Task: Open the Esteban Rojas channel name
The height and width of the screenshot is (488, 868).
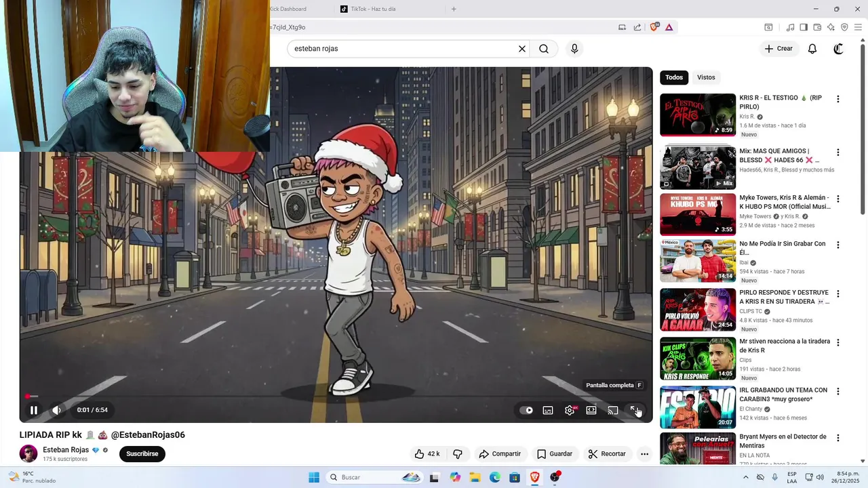Action: [x=66, y=450]
